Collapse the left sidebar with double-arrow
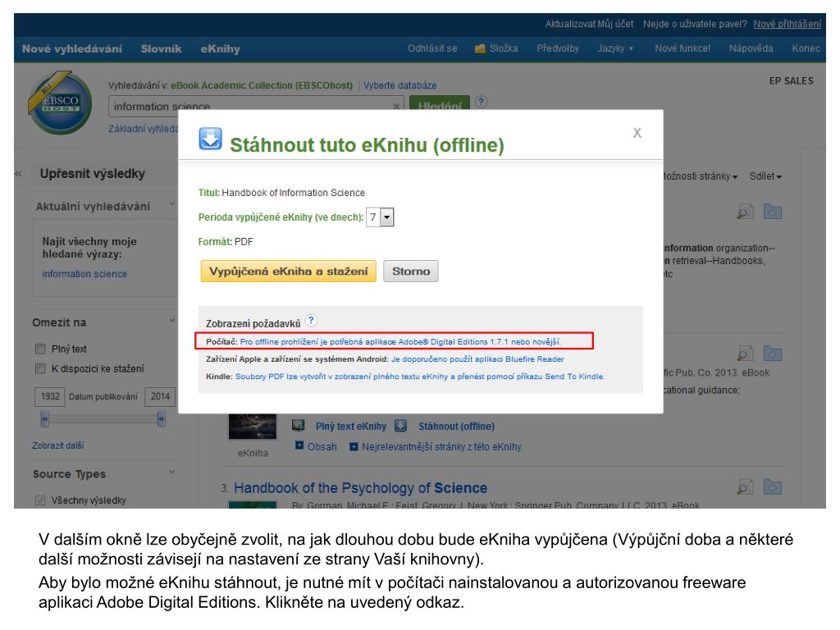This screenshot has height=630, width=840. coord(19,174)
